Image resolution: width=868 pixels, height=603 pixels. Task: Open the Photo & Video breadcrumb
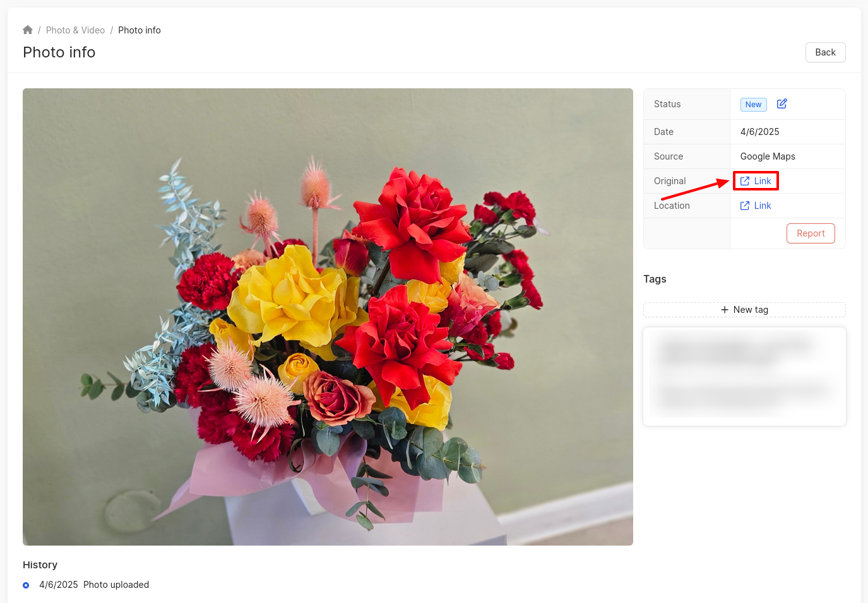tap(75, 30)
